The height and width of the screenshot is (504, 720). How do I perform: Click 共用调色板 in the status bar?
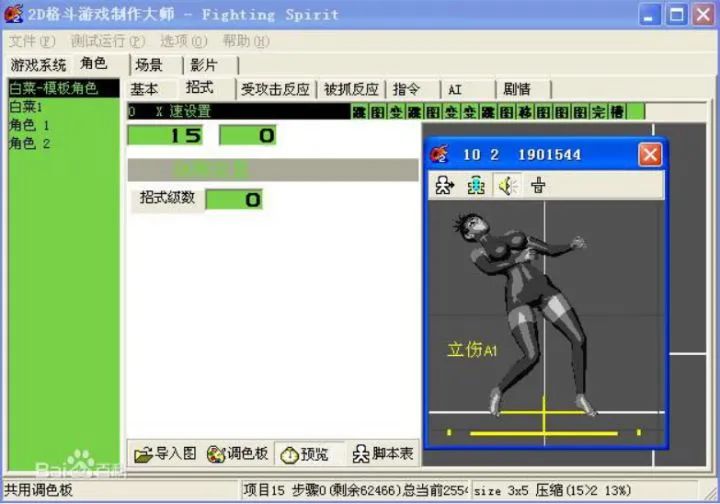click(x=39, y=490)
